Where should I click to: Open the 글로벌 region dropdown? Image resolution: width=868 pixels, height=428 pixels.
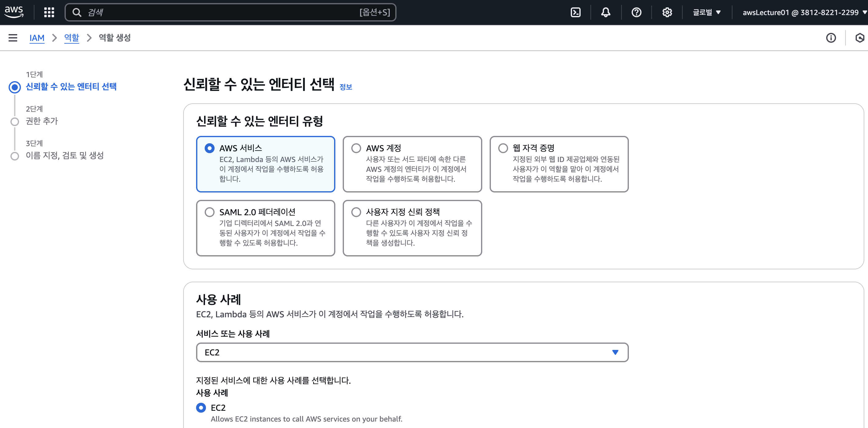click(x=707, y=13)
